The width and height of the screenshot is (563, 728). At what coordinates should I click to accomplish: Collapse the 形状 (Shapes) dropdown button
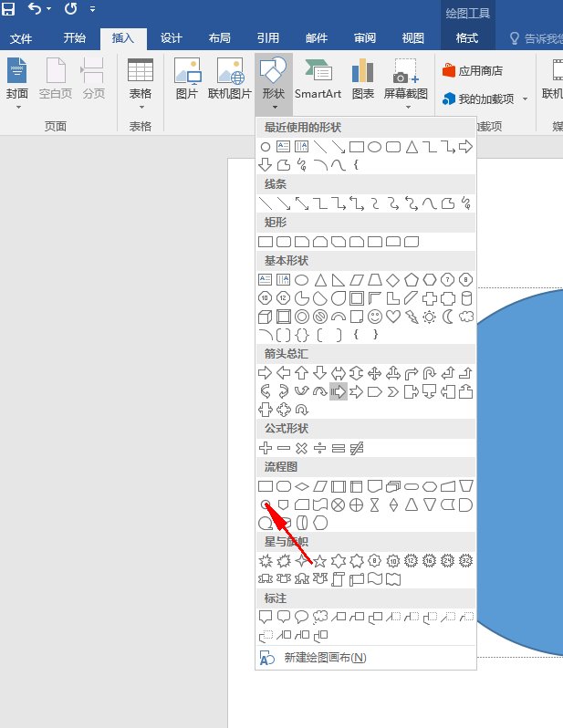point(274,84)
